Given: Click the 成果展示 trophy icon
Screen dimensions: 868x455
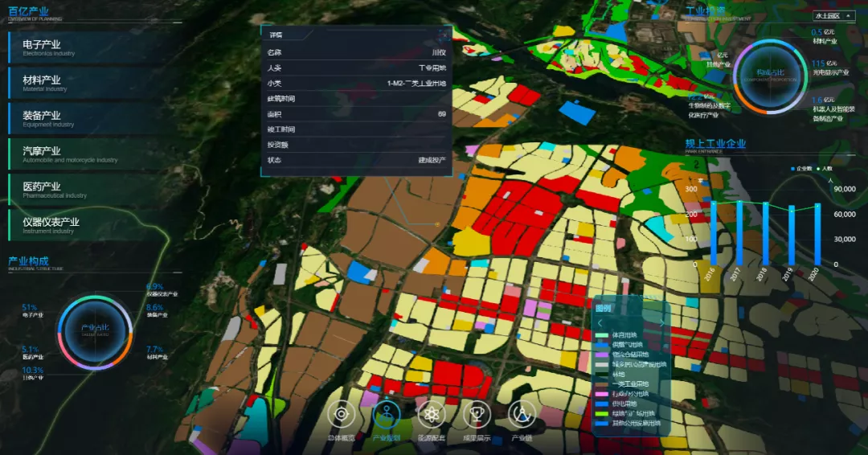Looking at the screenshot, I should point(477,415).
